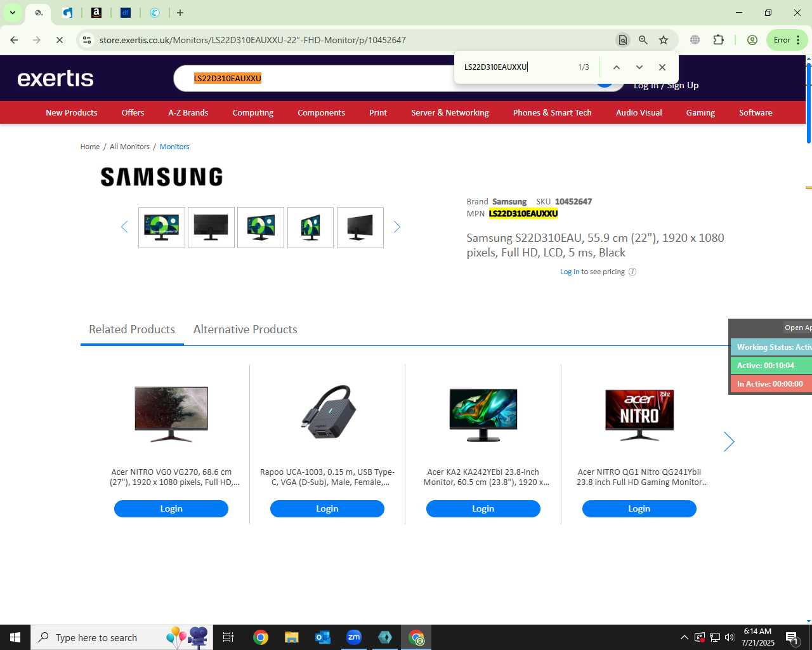The height and width of the screenshot is (650, 812).
Task: Click the Monitors breadcrumb link
Action: (174, 147)
